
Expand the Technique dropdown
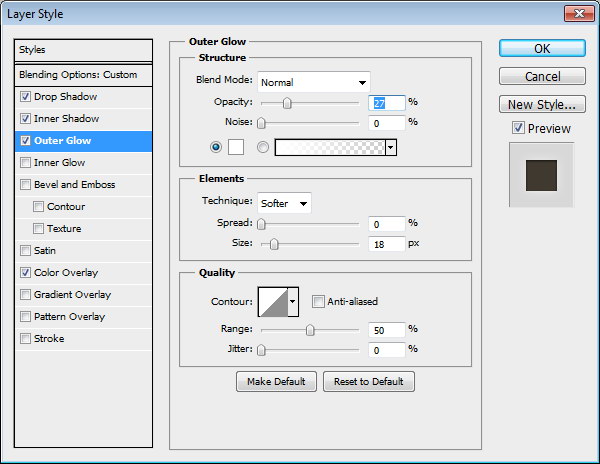pyautogui.click(x=284, y=203)
